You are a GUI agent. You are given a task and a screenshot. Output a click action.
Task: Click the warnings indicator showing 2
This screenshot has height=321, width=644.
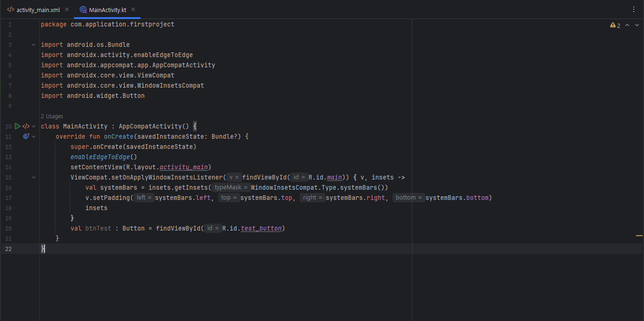pos(615,26)
